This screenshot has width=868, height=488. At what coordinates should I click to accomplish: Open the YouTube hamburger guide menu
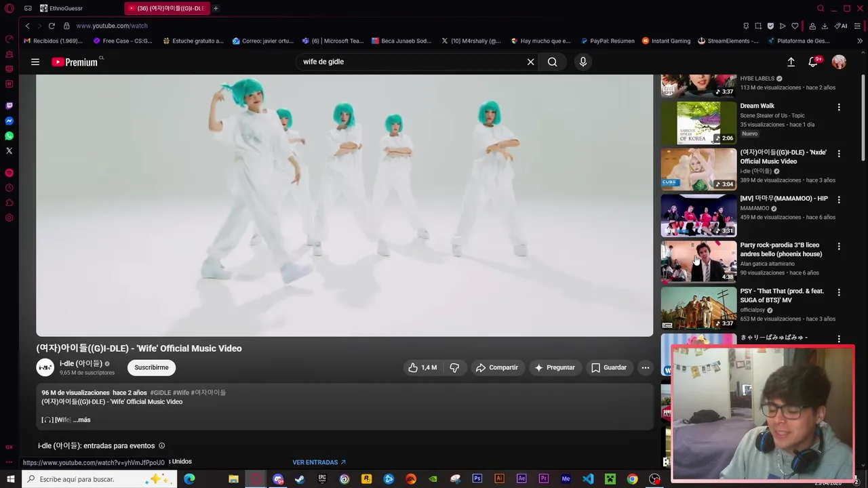35,62
